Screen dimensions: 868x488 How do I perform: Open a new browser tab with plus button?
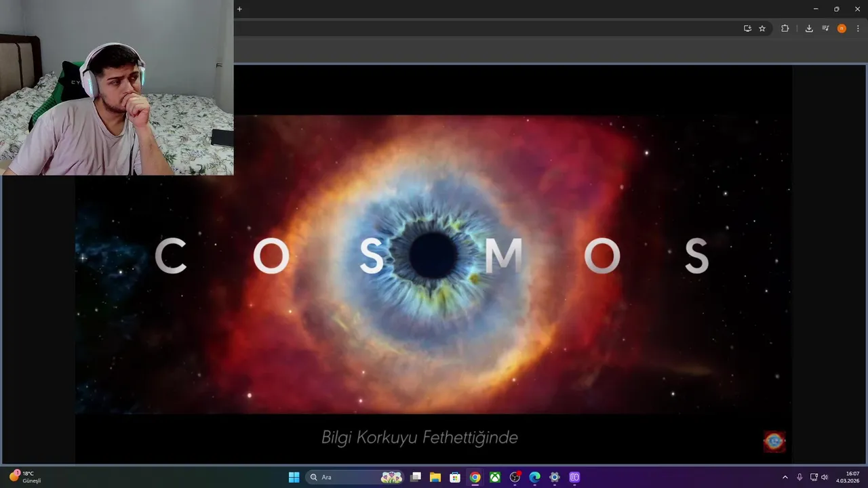(239, 9)
